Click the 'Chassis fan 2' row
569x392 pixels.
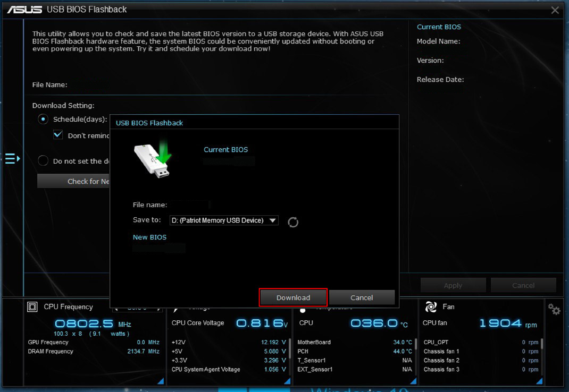pos(481,361)
